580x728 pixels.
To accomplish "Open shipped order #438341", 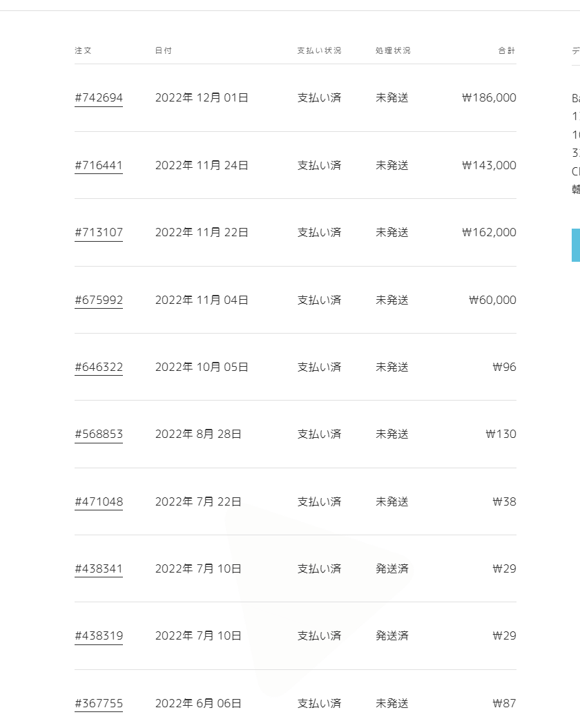I will 99,569.
